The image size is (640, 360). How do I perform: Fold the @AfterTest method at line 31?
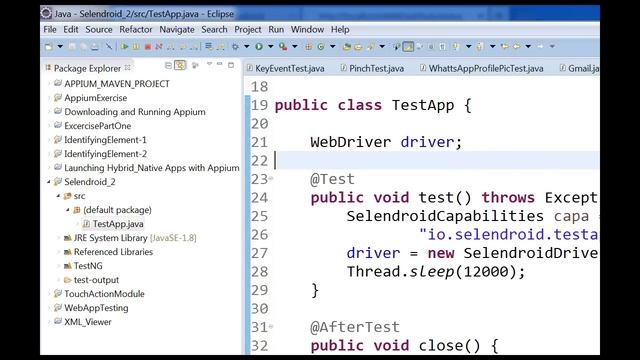click(x=271, y=327)
